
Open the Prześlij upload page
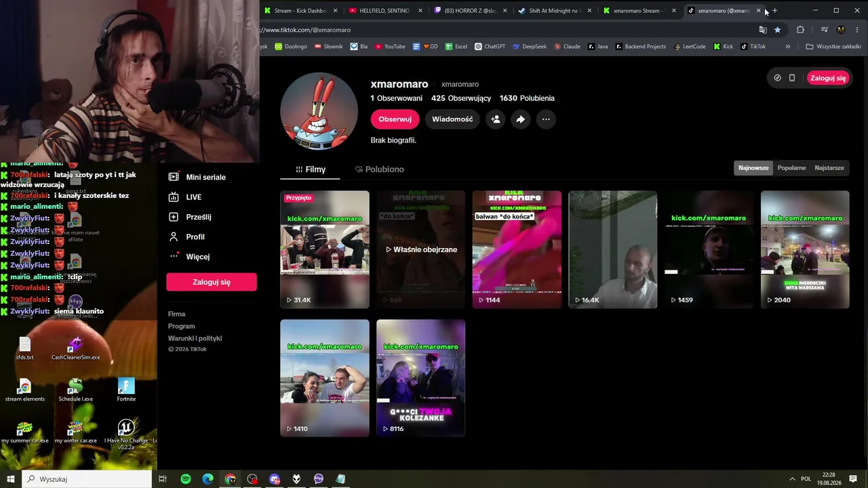(x=190, y=217)
